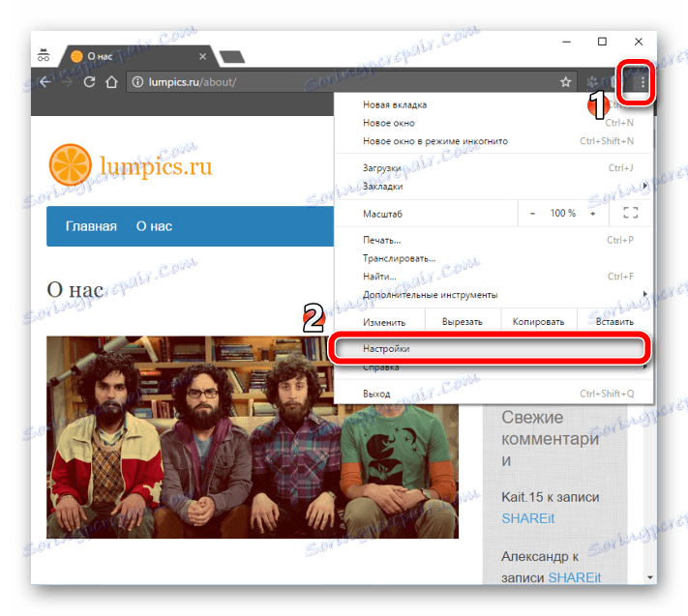Screen dimensions: 688x616
Task: Click the back navigation arrow
Action: 45,82
